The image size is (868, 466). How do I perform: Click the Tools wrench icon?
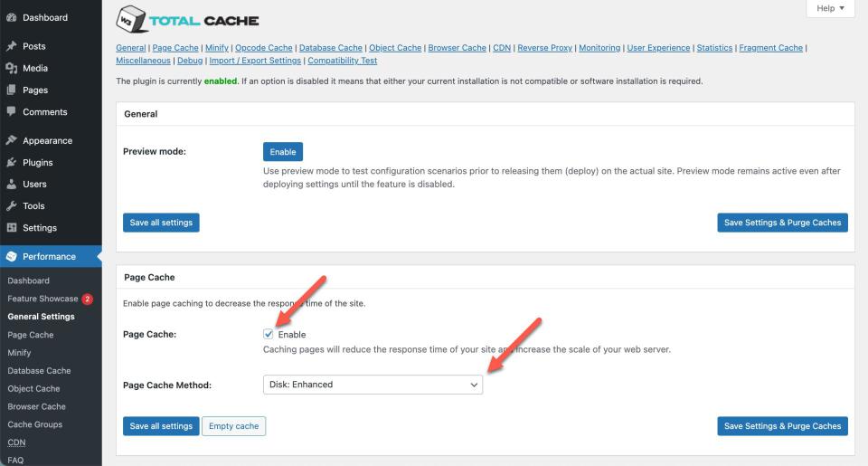pyautogui.click(x=11, y=205)
